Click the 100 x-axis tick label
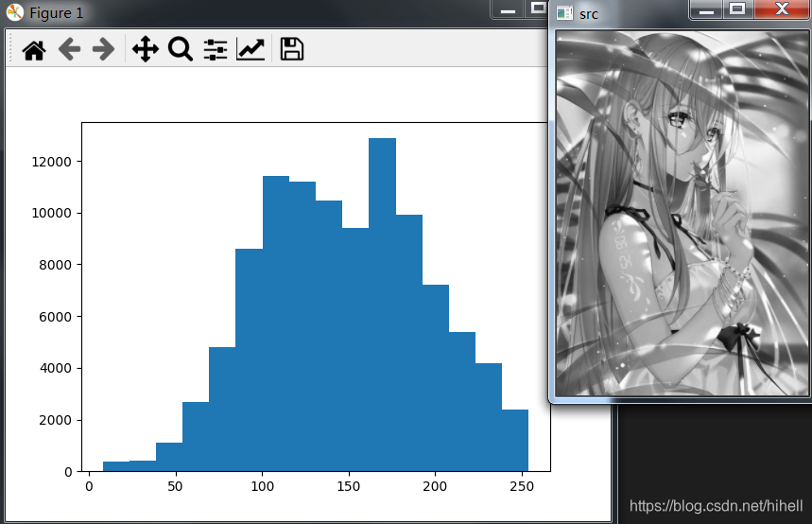 (262, 487)
